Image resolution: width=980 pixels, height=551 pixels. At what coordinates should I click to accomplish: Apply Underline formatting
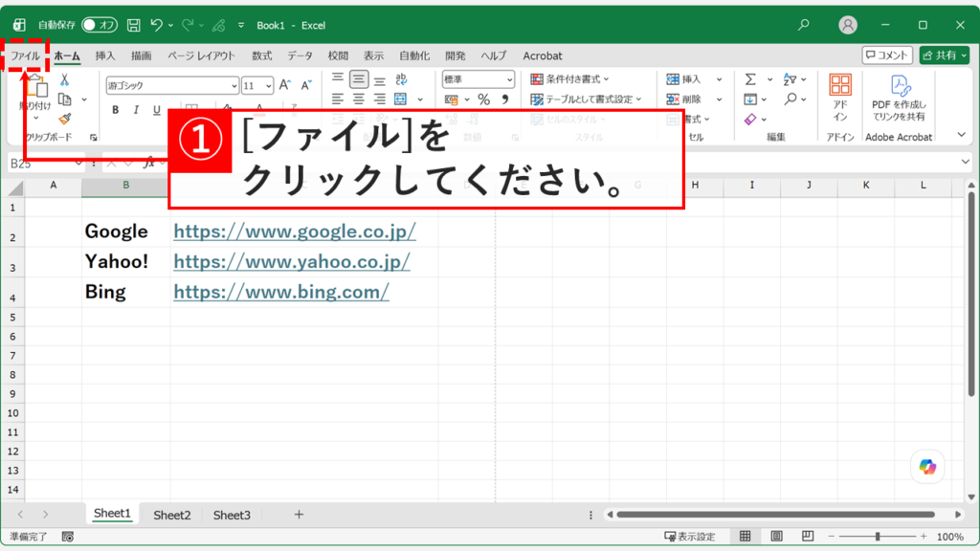(156, 110)
